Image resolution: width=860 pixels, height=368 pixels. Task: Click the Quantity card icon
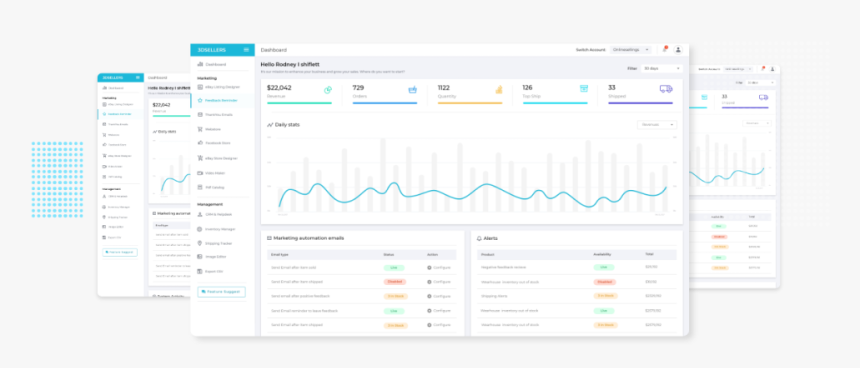point(499,89)
